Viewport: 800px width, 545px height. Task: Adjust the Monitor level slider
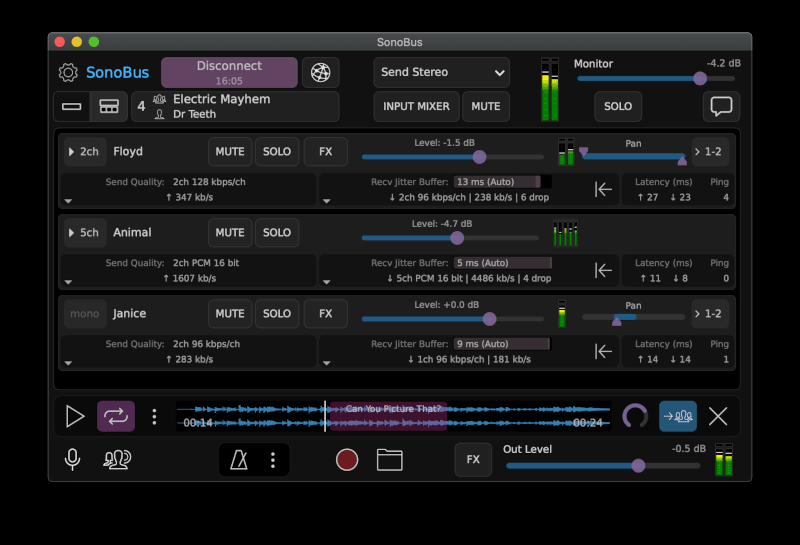tap(700, 79)
